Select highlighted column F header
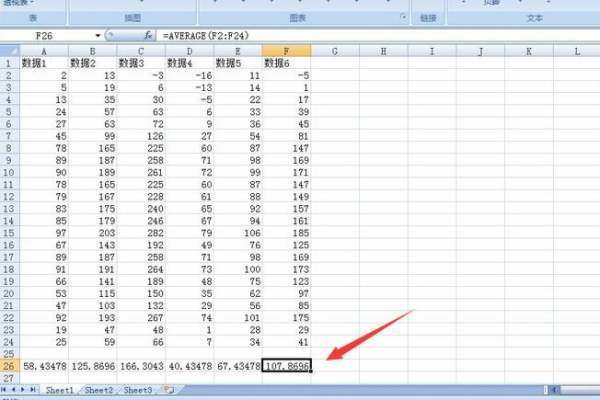The image size is (600, 400). click(x=286, y=51)
